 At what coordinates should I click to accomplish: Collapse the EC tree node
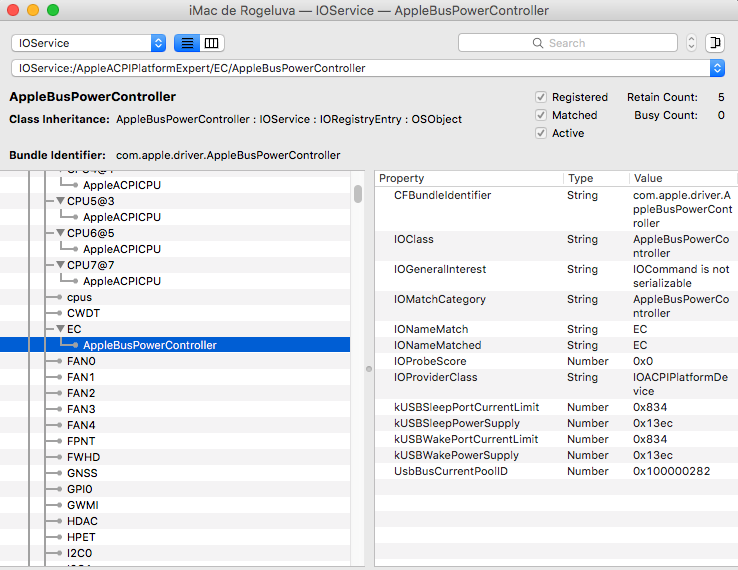click(x=60, y=329)
